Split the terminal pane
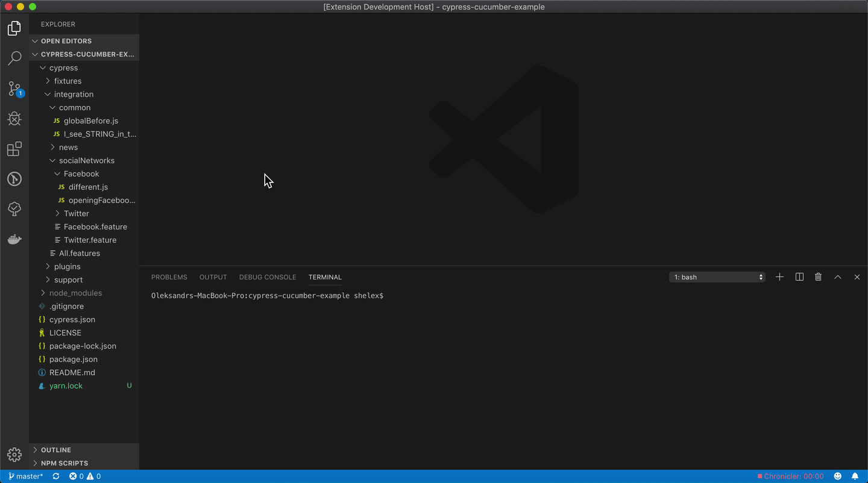The width and height of the screenshot is (868, 483). coord(799,277)
